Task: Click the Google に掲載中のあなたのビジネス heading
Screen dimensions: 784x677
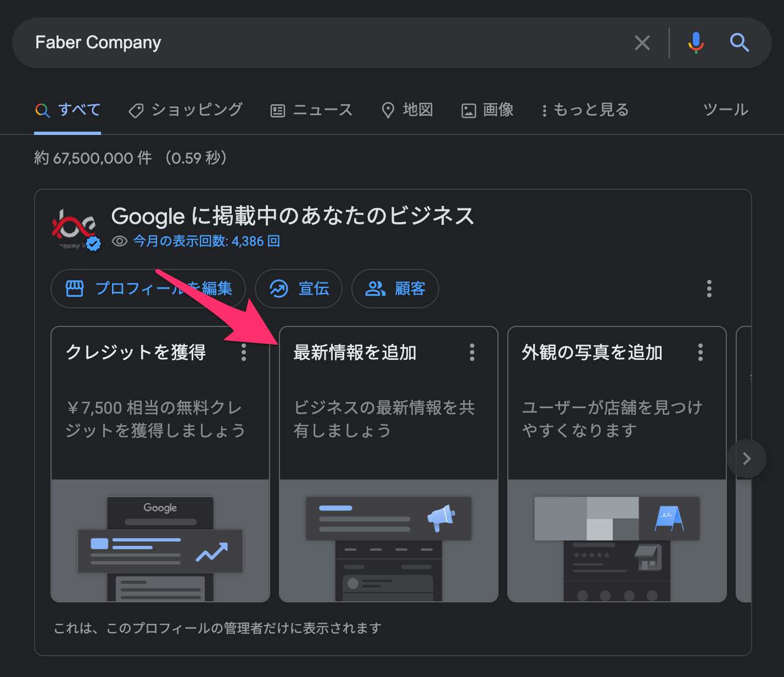Action: pos(293,216)
